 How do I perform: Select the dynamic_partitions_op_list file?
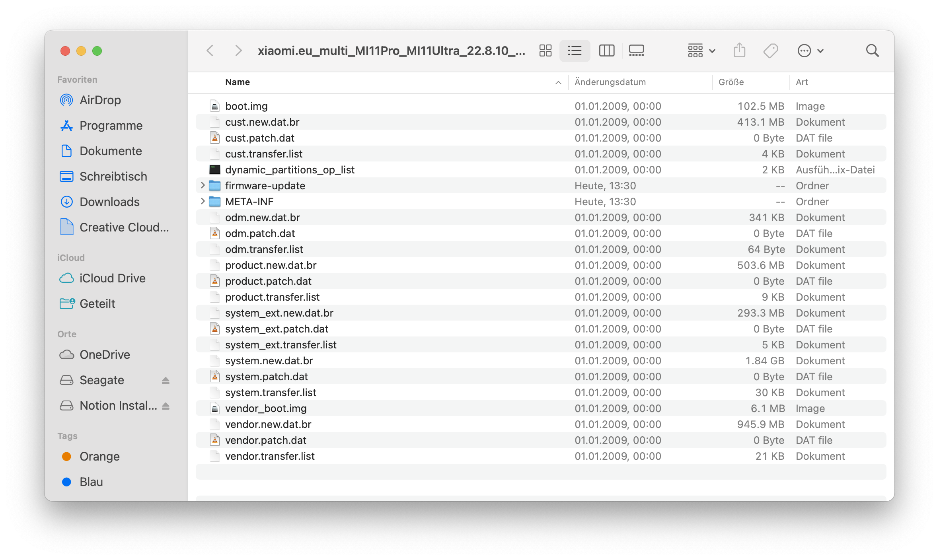(x=541, y=169)
